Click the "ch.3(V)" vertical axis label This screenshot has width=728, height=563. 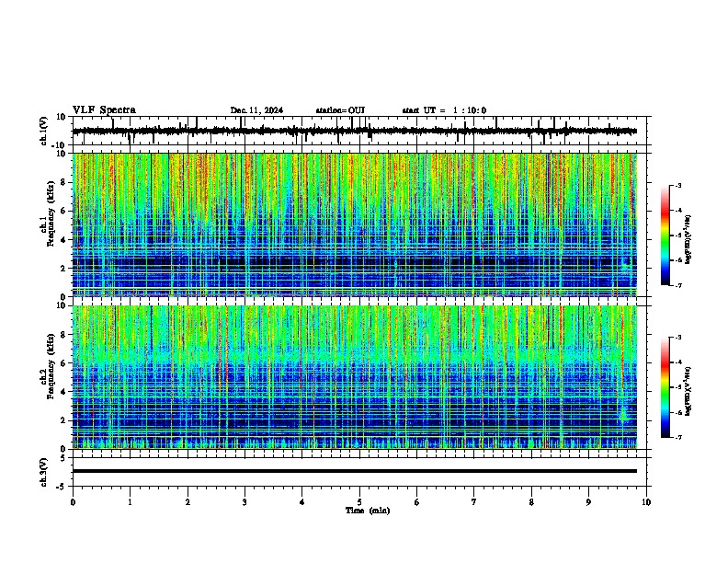pos(44,472)
